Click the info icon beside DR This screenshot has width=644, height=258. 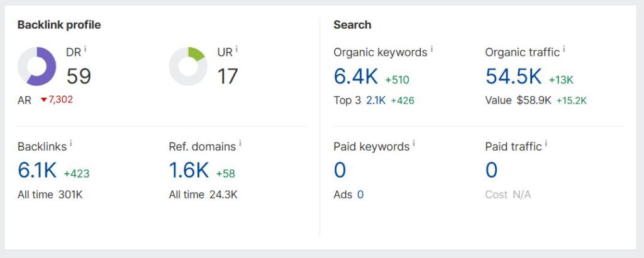[85, 49]
